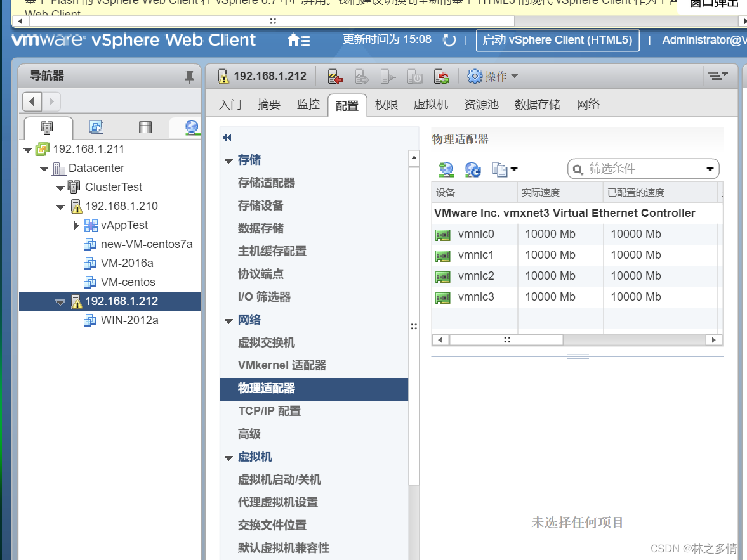Viewport: 747px width, 560px height.
Task: Collapse the Datacenter tree node
Action: [44, 169]
